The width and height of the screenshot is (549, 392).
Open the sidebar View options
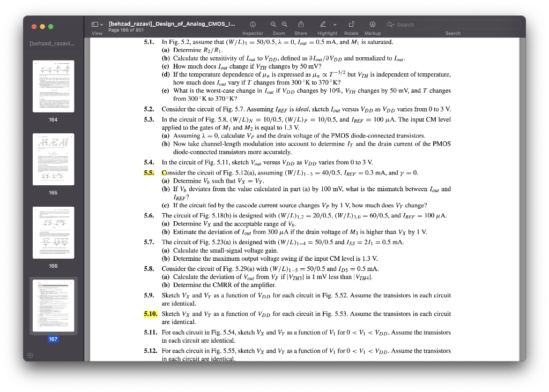click(101, 24)
